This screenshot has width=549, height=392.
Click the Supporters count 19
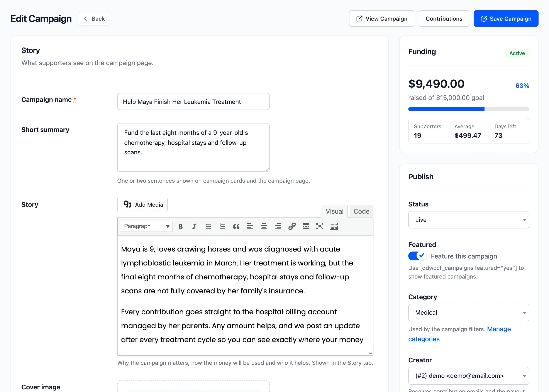point(417,136)
